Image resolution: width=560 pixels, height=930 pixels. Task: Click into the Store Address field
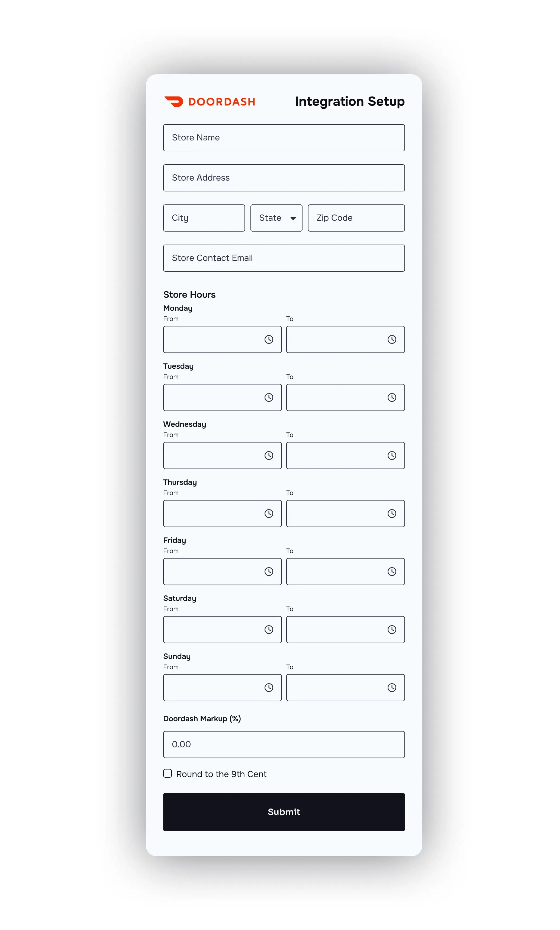[x=284, y=178]
